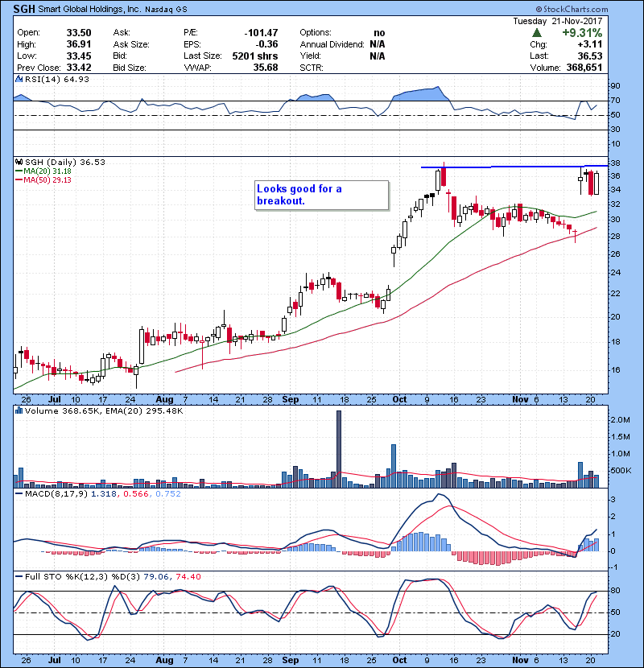This screenshot has width=644, height=668.
Task: Click the MACD signal value 0.566
Action: pos(136,494)
